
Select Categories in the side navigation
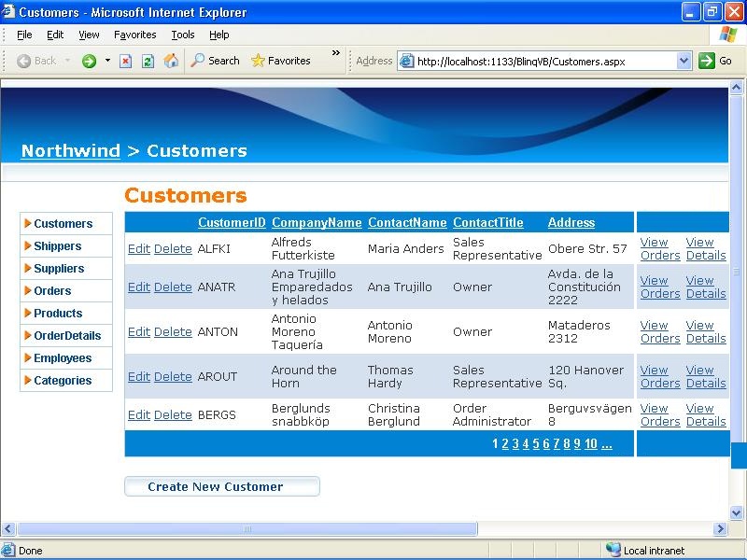66,380
